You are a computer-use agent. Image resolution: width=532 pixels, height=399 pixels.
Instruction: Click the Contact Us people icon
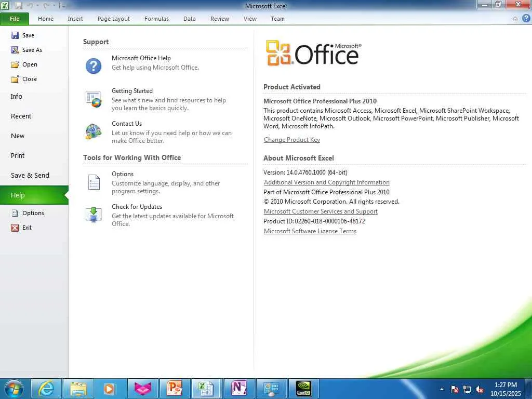[x=94, y=131]
